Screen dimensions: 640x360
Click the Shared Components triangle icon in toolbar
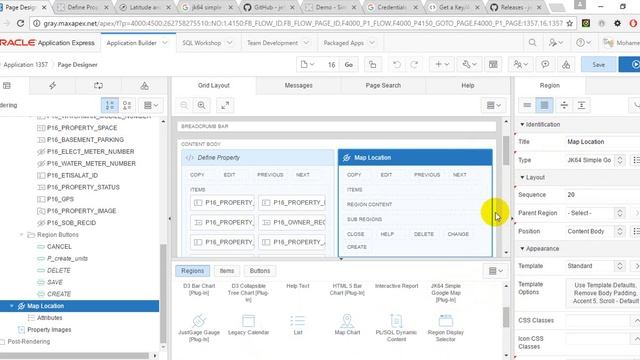(x=566, y=64)
